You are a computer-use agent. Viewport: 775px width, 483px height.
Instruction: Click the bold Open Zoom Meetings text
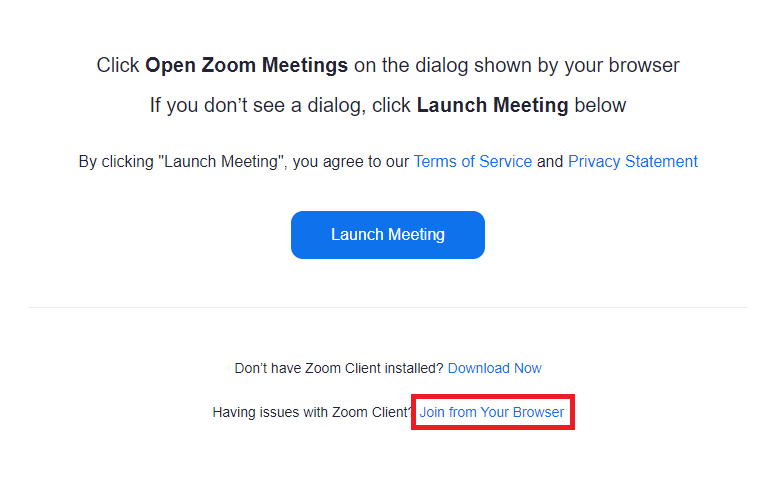click(x=246, y=66)
